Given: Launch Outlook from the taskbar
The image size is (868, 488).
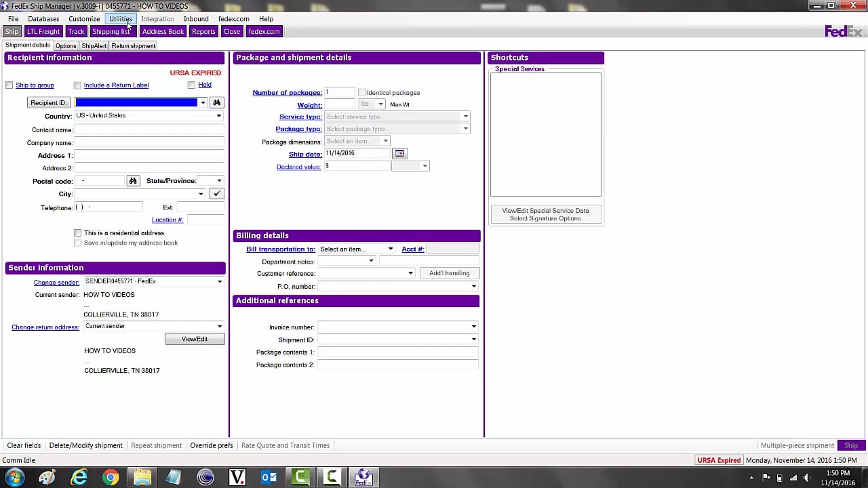Looking at the screenshot, I should (x=269, y=478).
